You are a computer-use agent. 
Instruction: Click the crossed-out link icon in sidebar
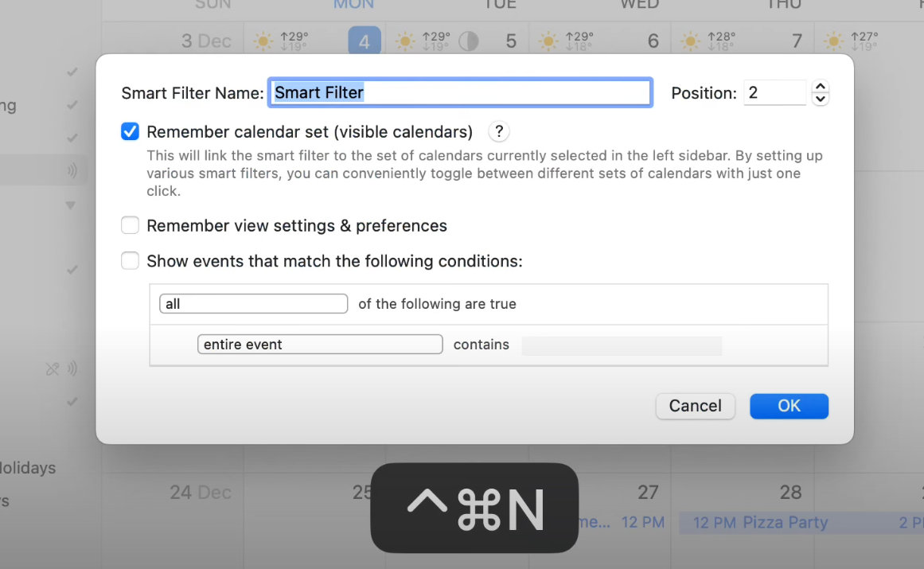point(53,368)
